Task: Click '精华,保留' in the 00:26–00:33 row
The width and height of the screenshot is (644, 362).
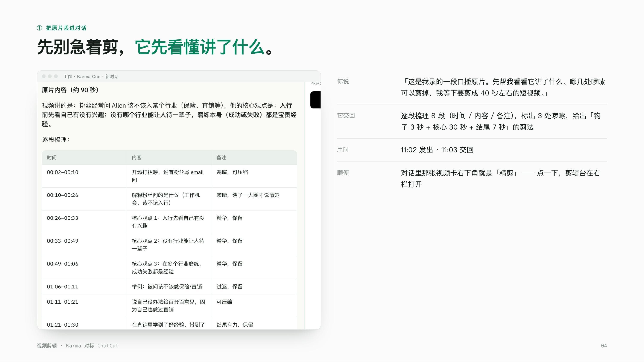Action: [229, 218]
